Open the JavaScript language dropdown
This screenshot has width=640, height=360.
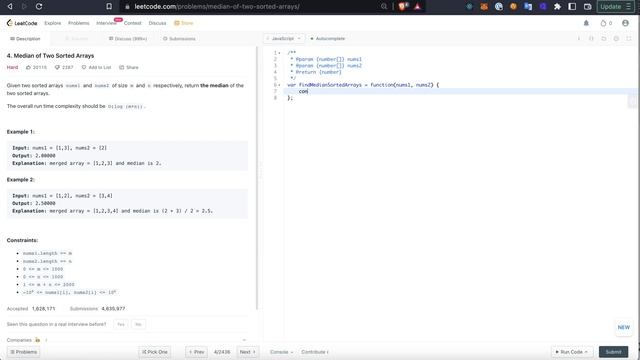(283, 38)
